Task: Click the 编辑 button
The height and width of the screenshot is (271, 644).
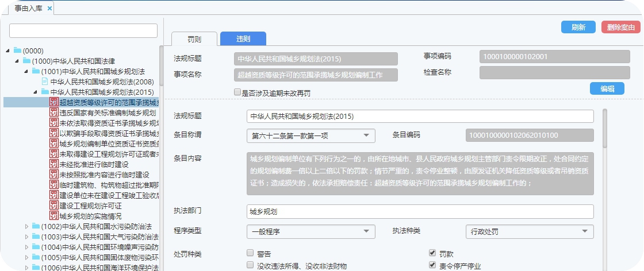Action: (x=607, y=88)
